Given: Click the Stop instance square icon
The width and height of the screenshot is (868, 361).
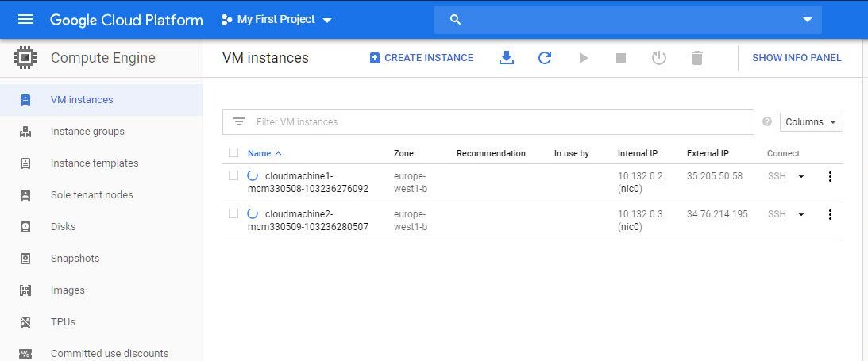Looking at the screenshot, I should 621,57.
